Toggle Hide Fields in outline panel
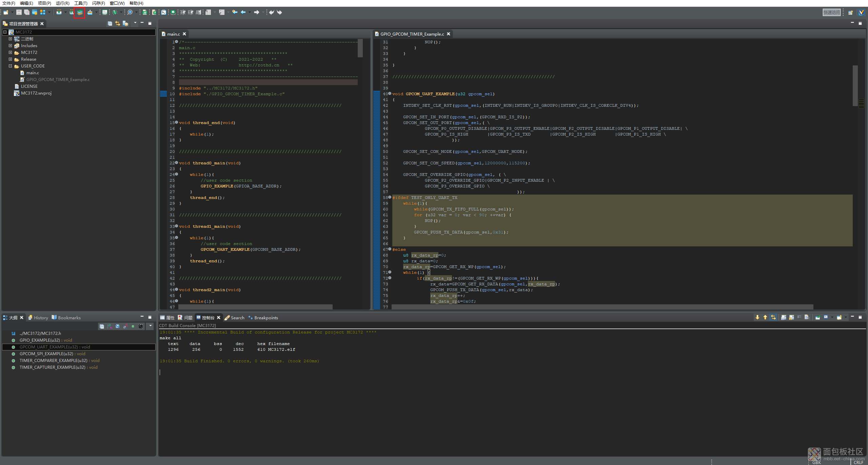This screenshot has height=465, width=868. coord(117,326)
